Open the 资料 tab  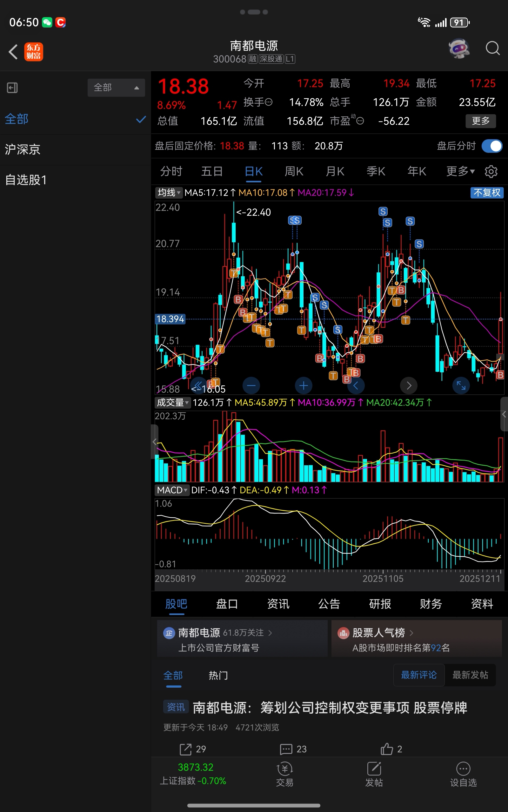[x=482, y=604]
